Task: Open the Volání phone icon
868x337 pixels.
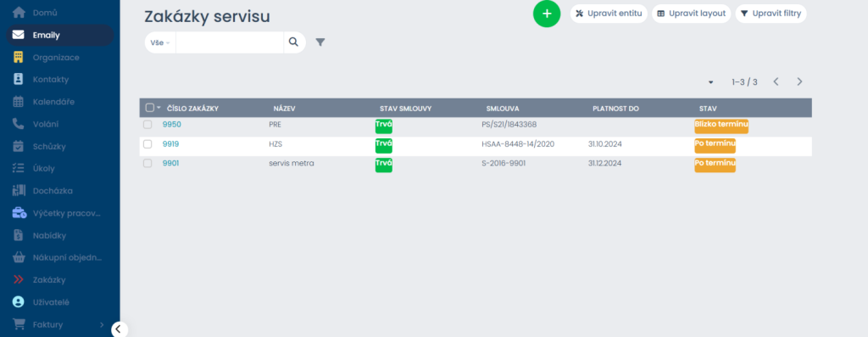Action: [19, 124]
